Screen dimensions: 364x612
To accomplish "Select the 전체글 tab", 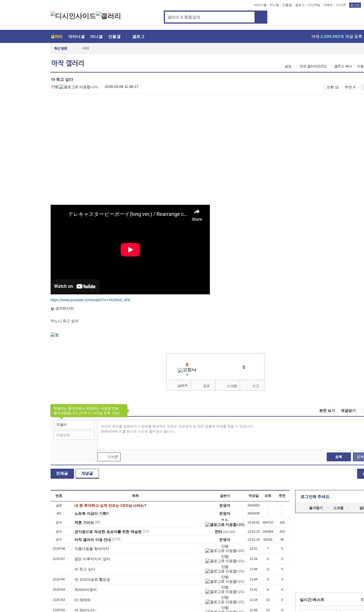I will point(62,474).
